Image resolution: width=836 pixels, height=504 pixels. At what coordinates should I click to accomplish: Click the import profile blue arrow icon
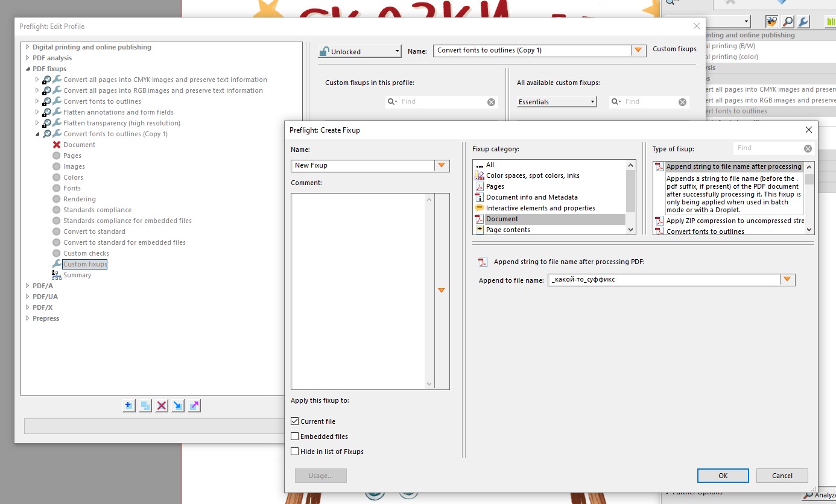(x=177, y=406)
